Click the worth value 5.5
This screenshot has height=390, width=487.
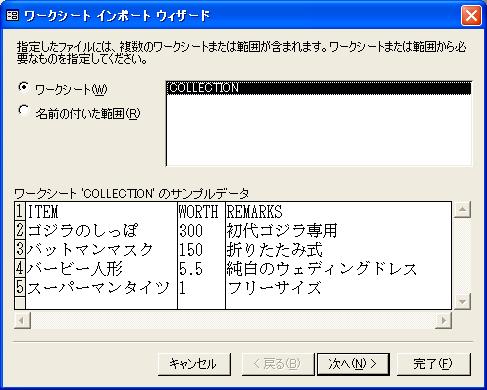tap(201, 268)
